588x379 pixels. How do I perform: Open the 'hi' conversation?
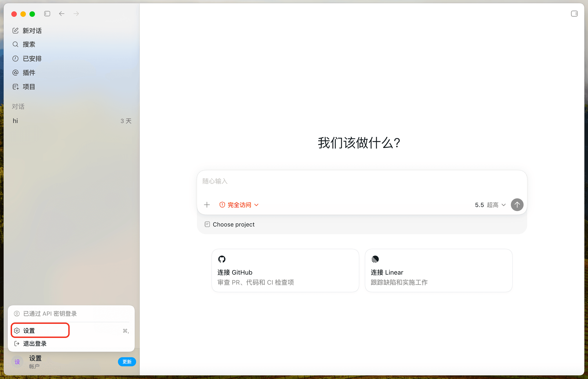pyautogui.click(x=71, y=121)
